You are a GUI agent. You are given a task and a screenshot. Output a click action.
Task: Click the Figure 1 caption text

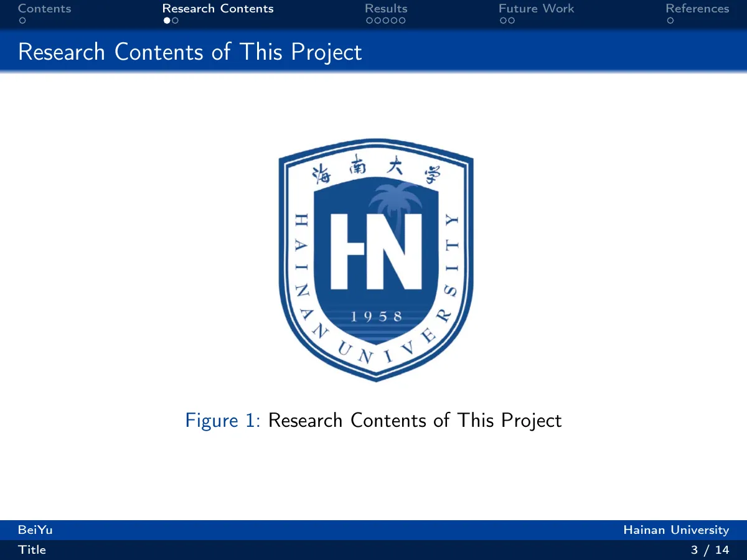[x=374, y=421]
